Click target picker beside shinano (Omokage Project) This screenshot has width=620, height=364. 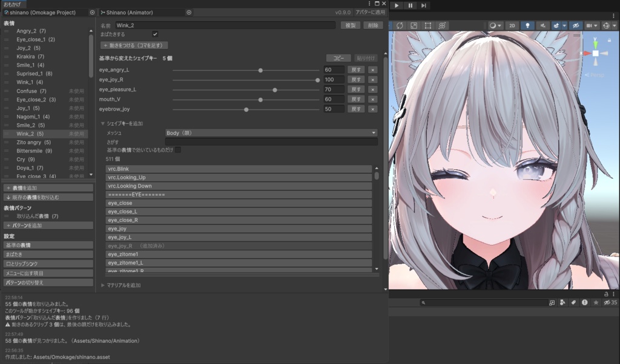[92, 13]
